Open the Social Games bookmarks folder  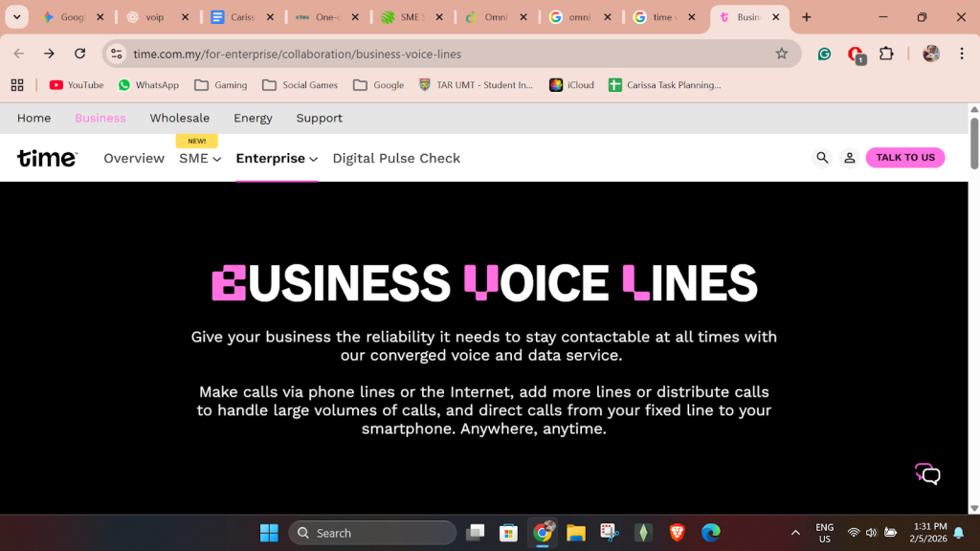300,85
